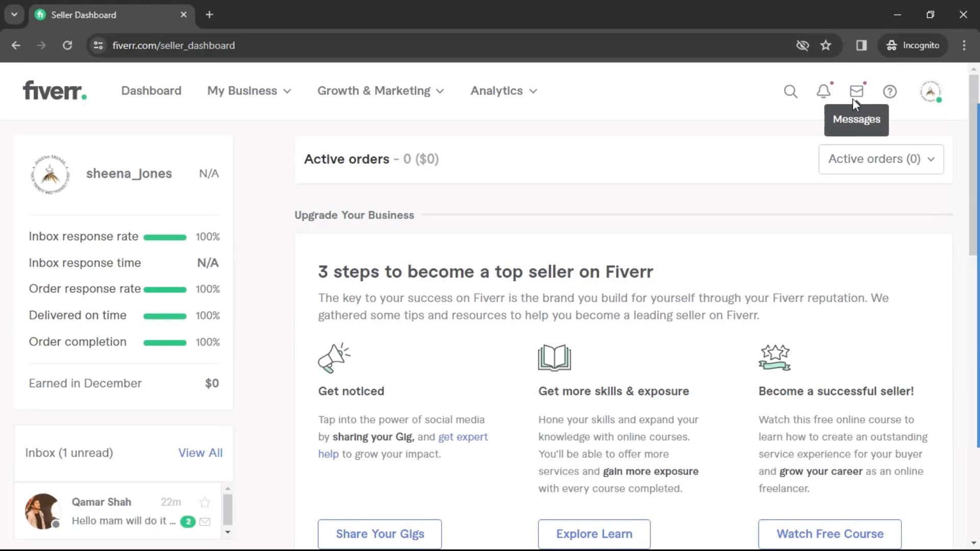
Task: Click the Fiverr logo
Action: pyautogui.click(x=55, y=91)
